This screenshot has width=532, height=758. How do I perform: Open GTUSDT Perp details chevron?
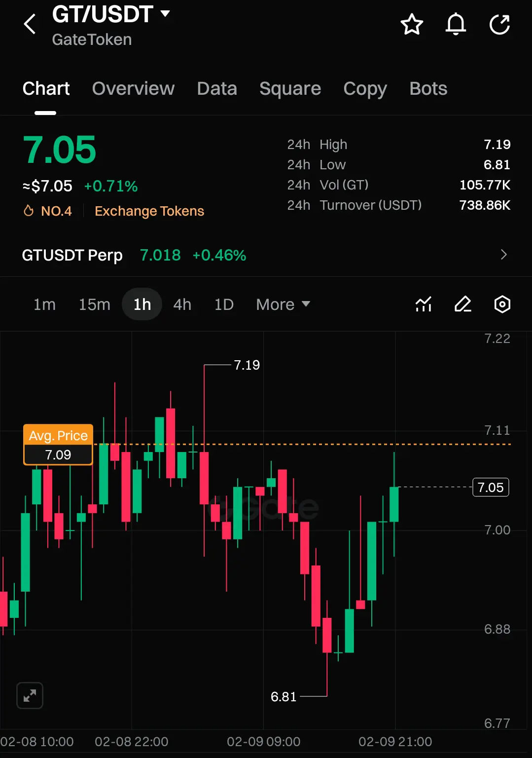click(x=503, y=255)
